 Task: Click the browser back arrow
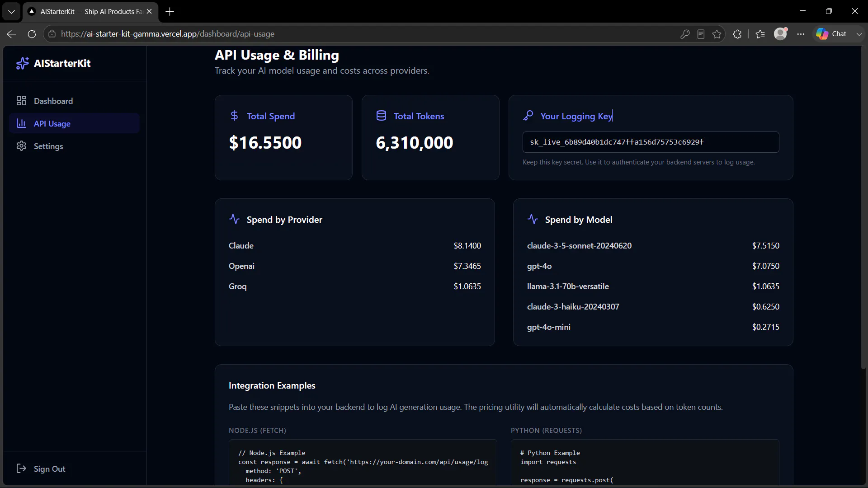point(12,34)
